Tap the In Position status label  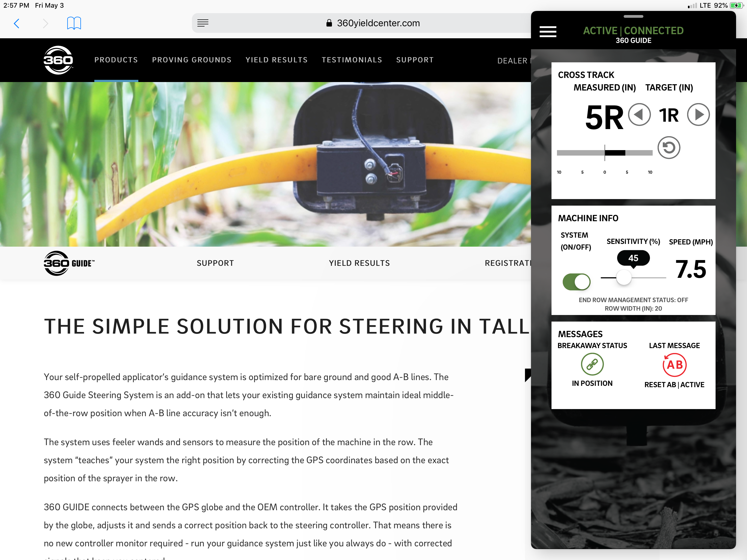[x=592, y=383]
